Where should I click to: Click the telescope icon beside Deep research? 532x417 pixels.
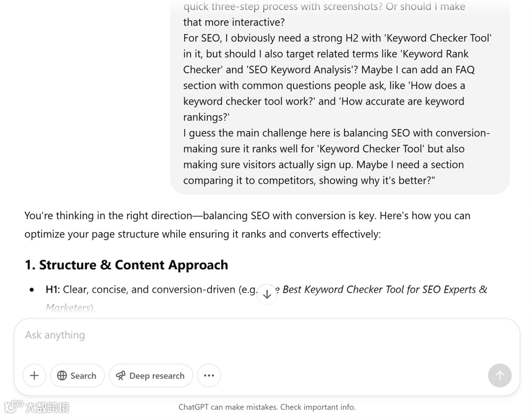tap(120, 375)
